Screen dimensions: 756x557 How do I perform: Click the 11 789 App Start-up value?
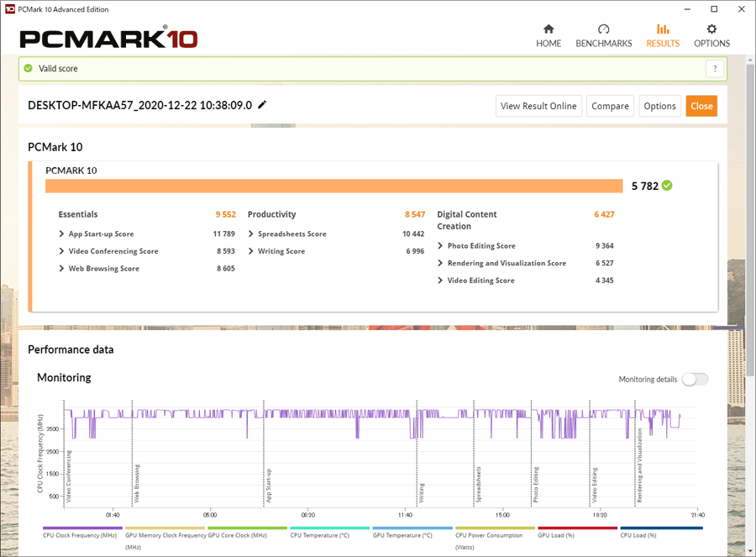click(x=223, y=234)
